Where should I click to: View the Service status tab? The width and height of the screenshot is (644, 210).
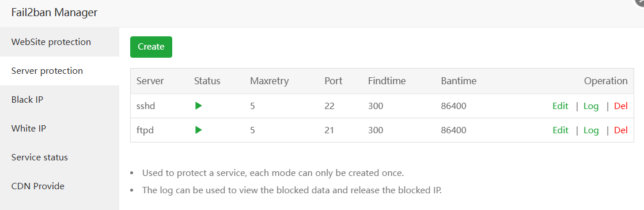[59, 157]
